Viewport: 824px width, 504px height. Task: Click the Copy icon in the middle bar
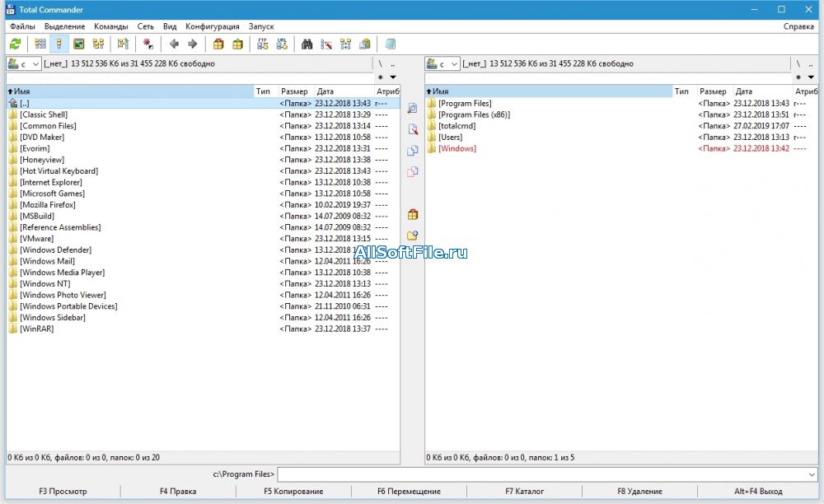pyautogui.click(x=413, y=151)
